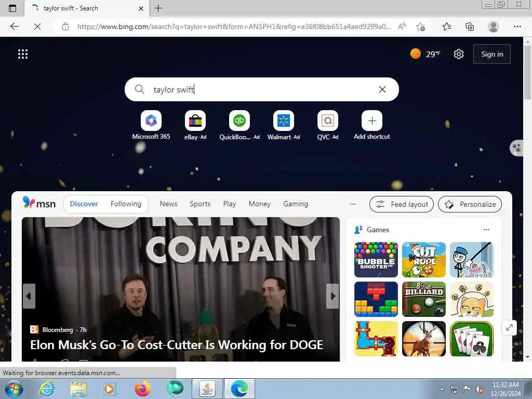Add this page to favorites star-plus icon
Screen dimensions: 532x399
(x=420, y=26)
